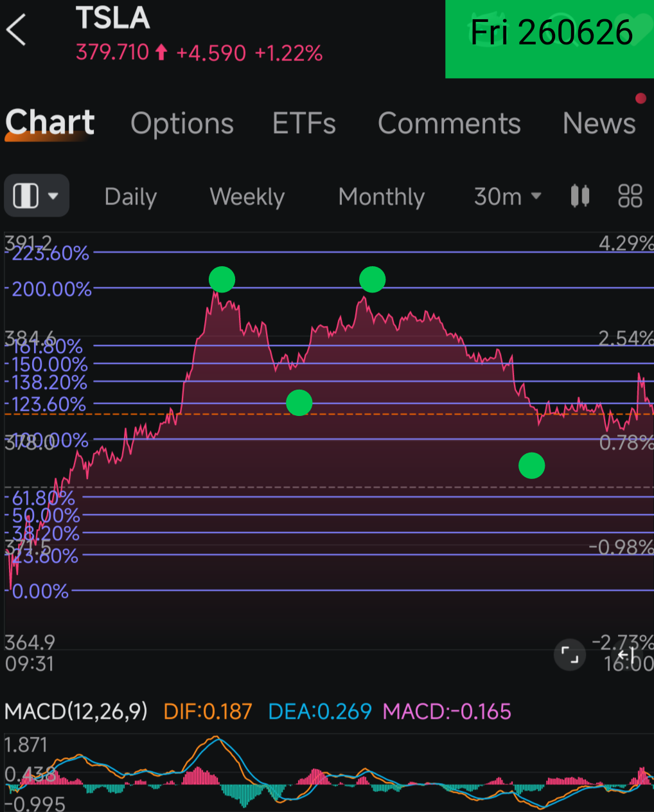The width and height of the screenshot is (654, 812).
Task: Open the ETFs tab
Action: 304,123
